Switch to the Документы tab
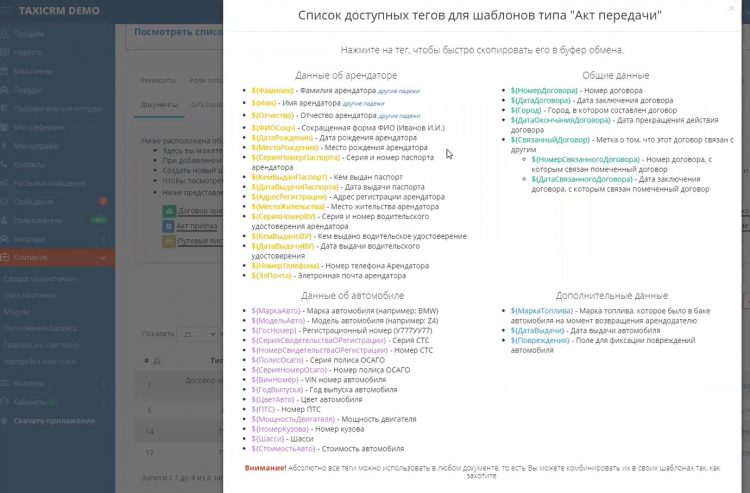The image size is (750, 493). click(160, 106)
